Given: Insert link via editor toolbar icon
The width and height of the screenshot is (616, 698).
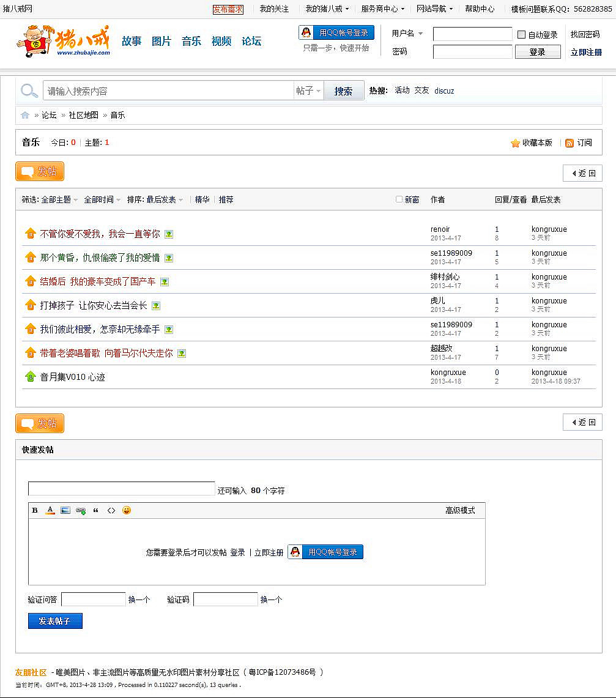Looking at the screenshot, I should click(81, 511).
